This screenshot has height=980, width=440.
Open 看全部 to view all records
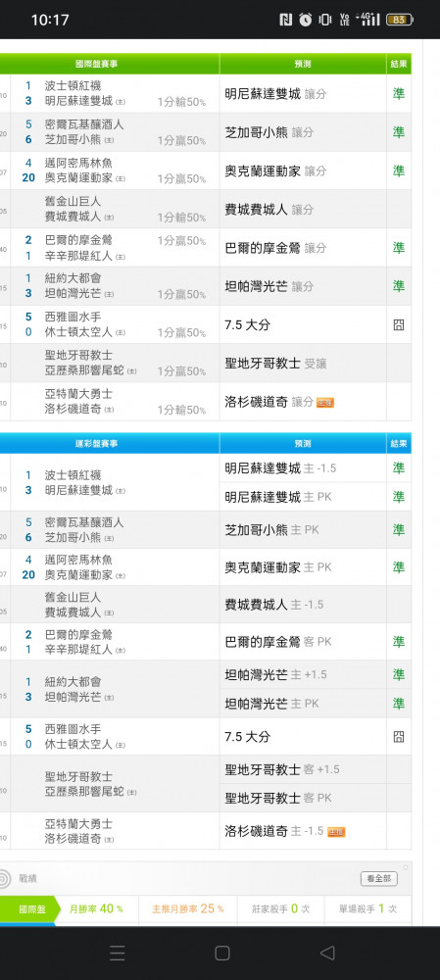coord(378,878)
